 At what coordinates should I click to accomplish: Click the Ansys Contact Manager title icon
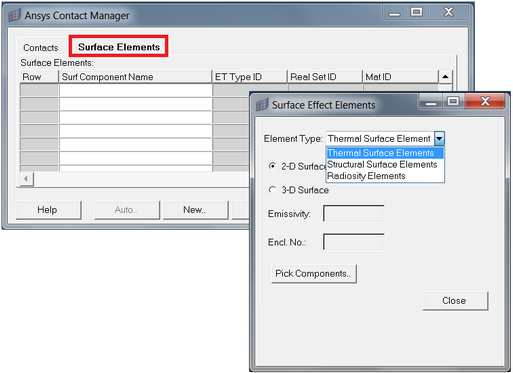click(x=14, y=15)
